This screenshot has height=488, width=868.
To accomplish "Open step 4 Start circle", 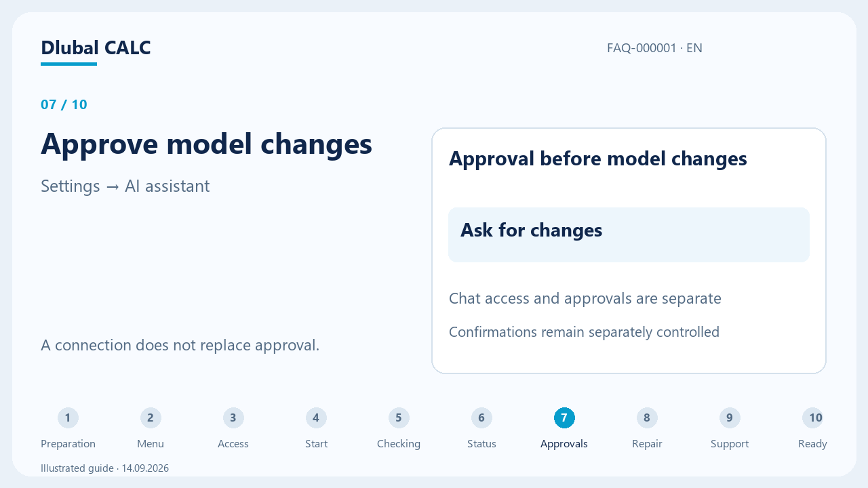I will tap(316, 418).
